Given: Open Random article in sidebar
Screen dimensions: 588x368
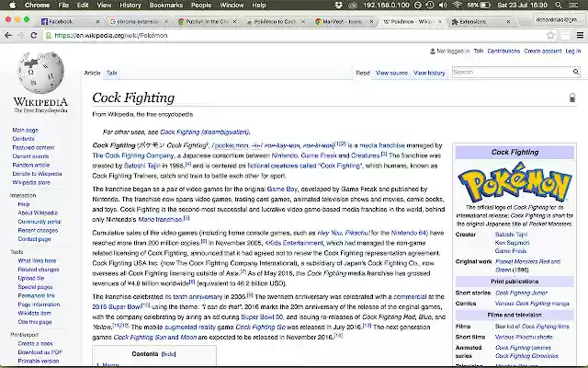Looking at the screenshot, I should pyautogui.click(x=30, y=165).
